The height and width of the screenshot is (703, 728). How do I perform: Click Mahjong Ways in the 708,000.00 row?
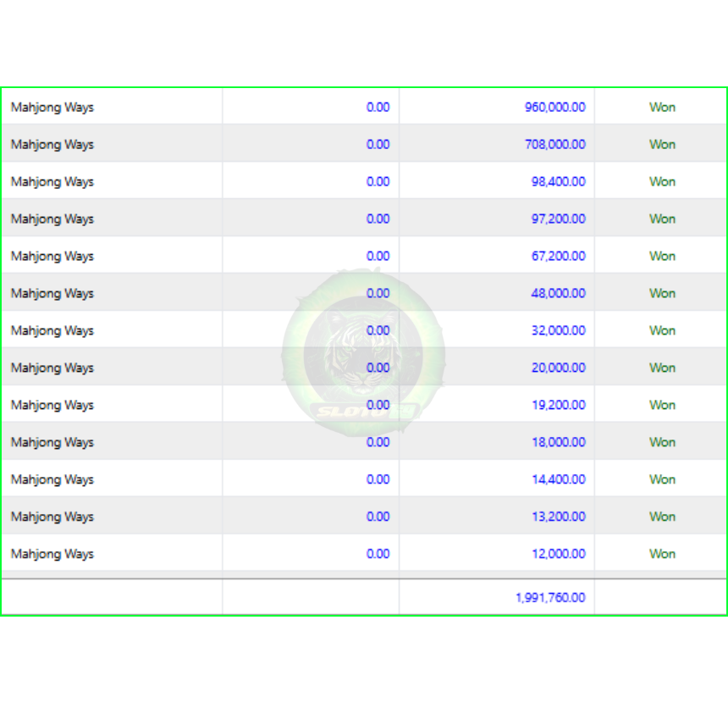52,145
